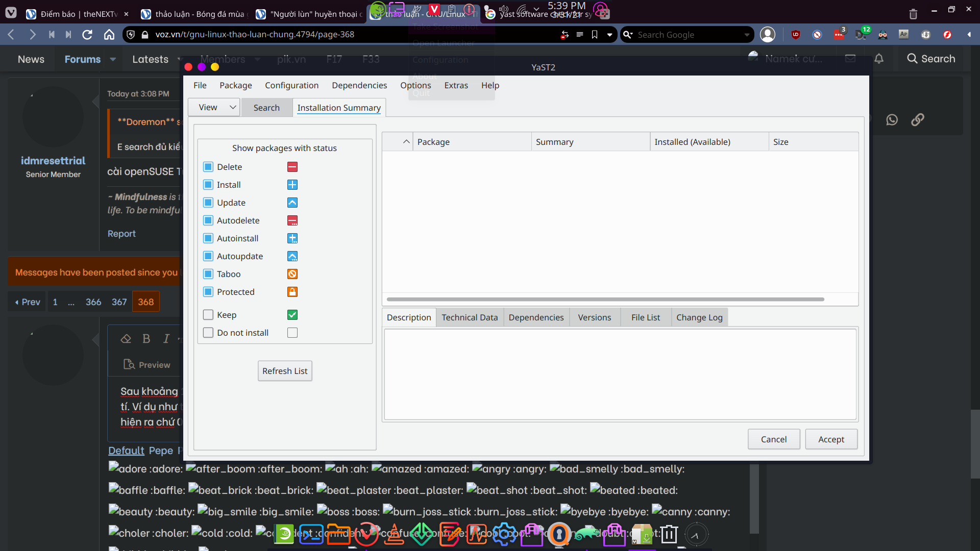Open the uBlock Origin extension
Image resolution: width=980 pixels, height=551 pixels.
pyautogui.click(x=796, y=35)
